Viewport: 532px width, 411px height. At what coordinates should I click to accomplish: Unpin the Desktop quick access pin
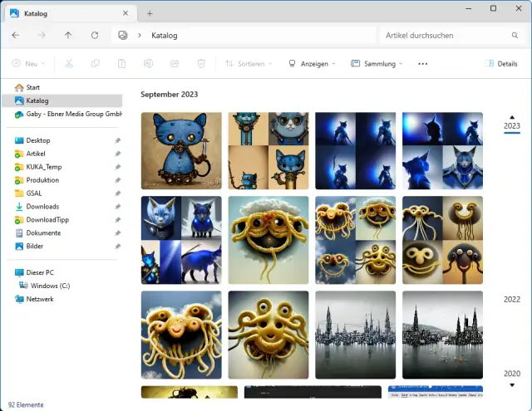click(x=117, y=141)
